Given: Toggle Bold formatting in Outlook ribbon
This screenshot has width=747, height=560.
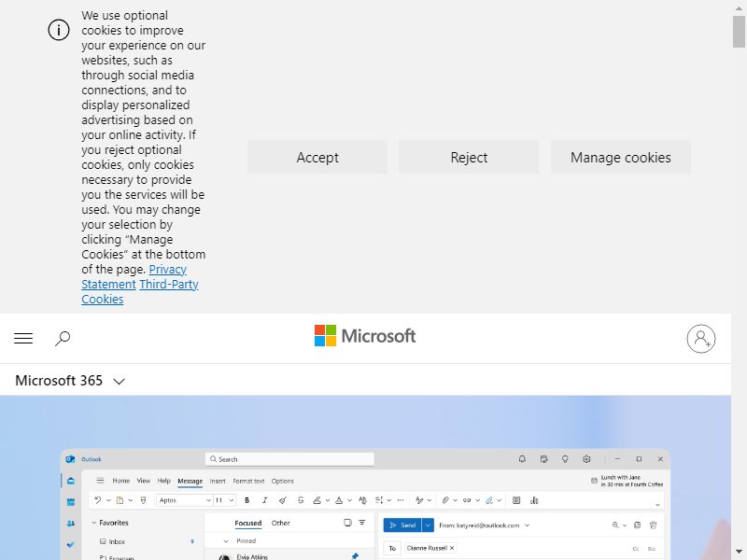Looking at the screenshot, I should [247, 500].
